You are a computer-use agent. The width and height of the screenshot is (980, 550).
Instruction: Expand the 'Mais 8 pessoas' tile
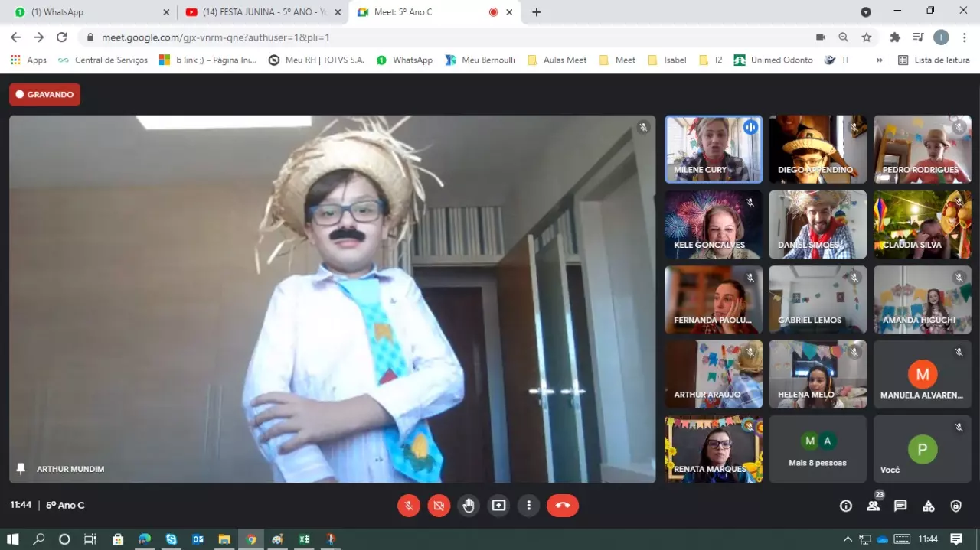click(818, 449)
